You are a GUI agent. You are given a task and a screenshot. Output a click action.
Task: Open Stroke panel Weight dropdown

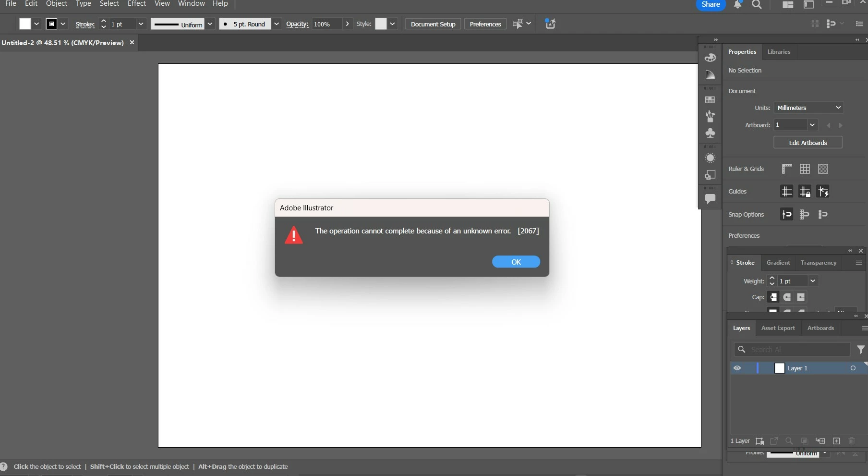[x=813, y=281]
